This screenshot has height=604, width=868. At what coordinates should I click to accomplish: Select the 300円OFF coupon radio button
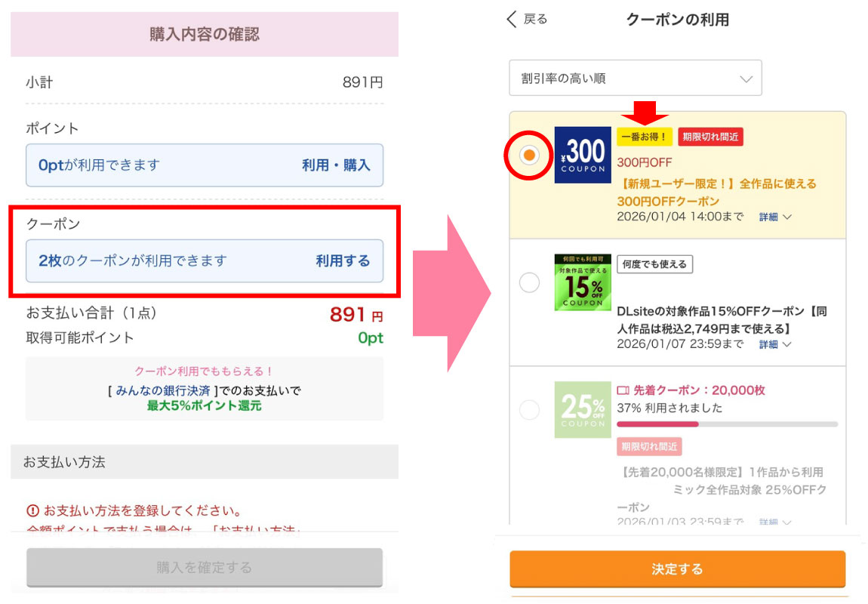tap(530, 155)
